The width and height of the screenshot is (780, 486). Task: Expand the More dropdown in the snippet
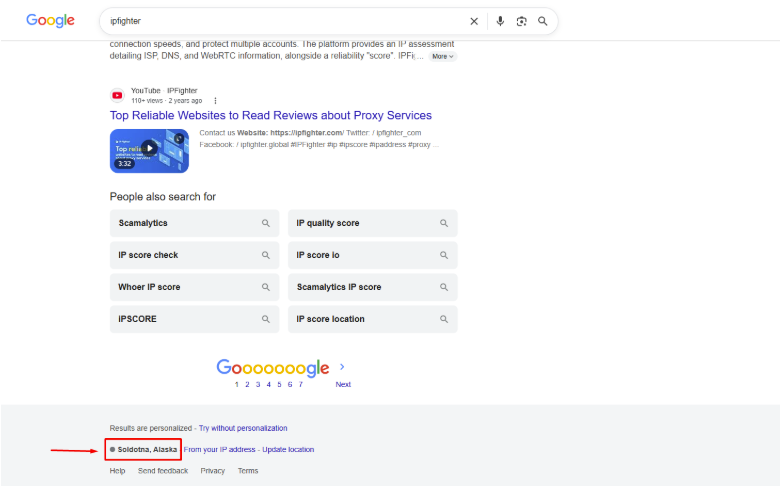coord(442,56)
